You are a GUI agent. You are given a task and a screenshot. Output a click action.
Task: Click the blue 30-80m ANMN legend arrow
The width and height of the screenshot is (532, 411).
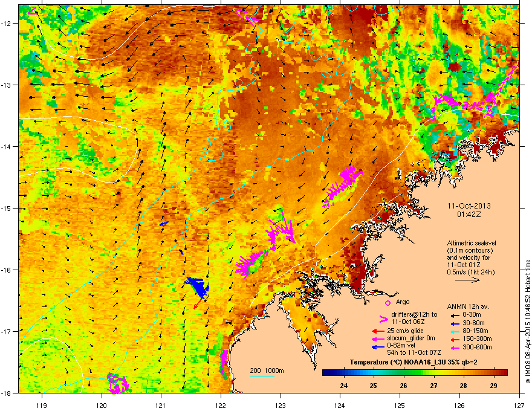(455, 323)
